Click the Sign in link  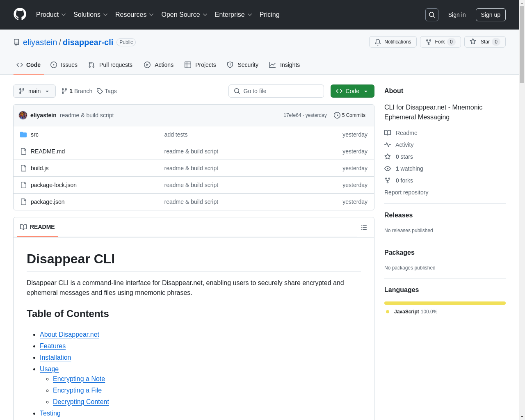click(x=457, y=15)
